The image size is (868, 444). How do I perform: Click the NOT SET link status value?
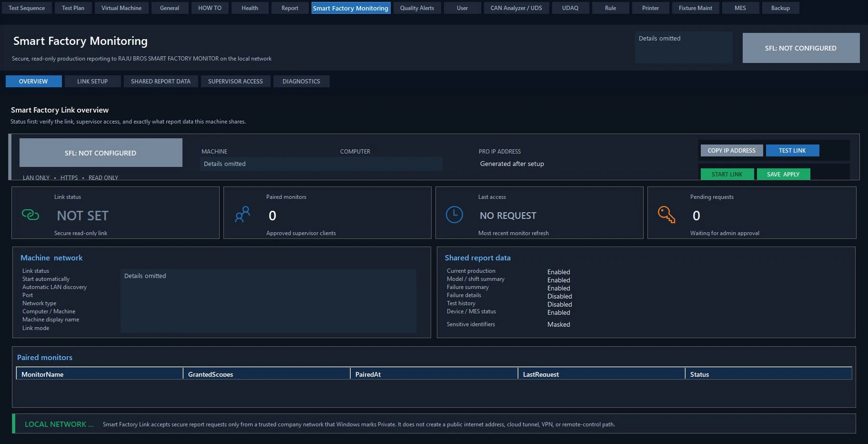tap(82, 216)
